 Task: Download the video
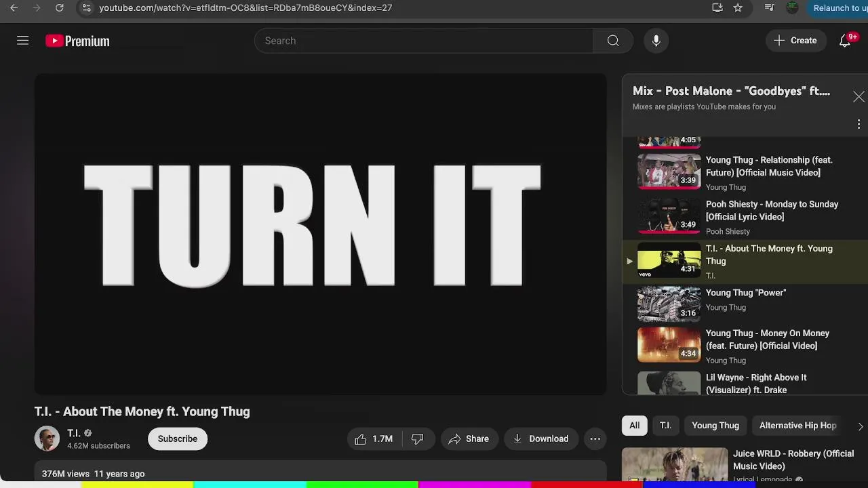(x=541, y=439)
